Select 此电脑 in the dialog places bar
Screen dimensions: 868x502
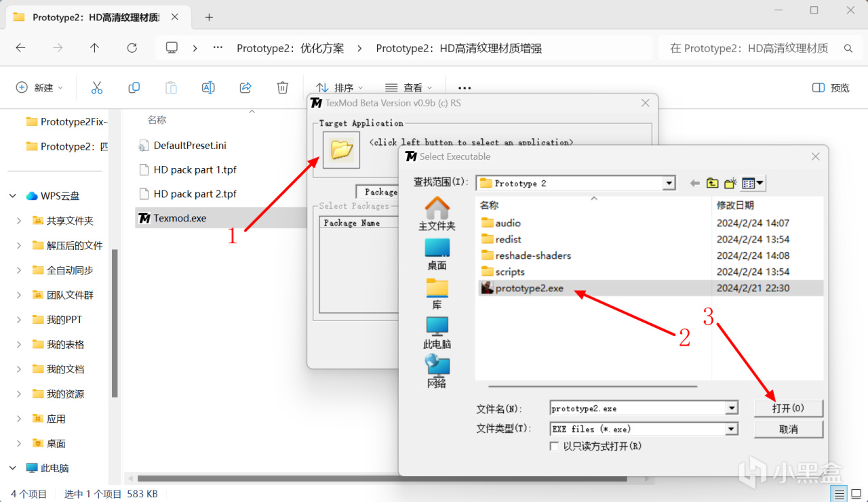(437, 333)
